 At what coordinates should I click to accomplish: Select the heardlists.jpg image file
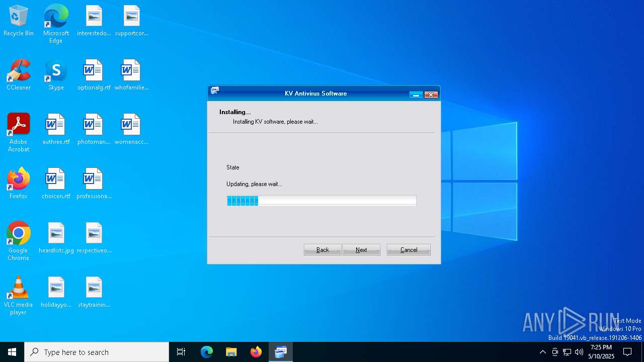click(56, 238)
